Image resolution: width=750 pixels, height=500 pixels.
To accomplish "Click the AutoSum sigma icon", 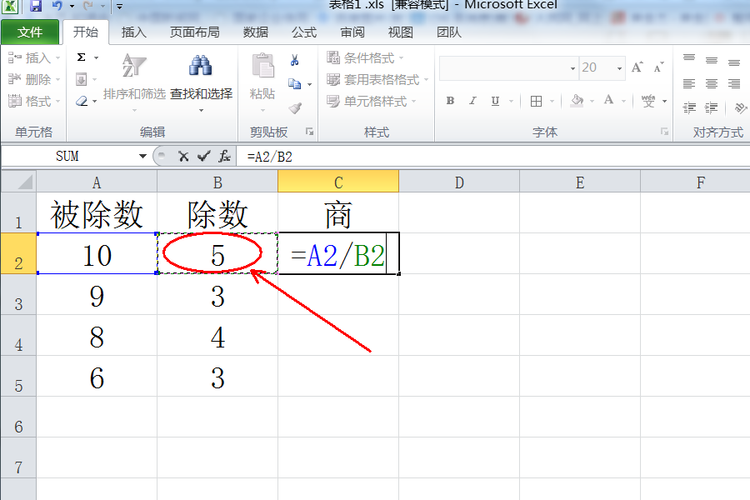I will click(81, 57).
